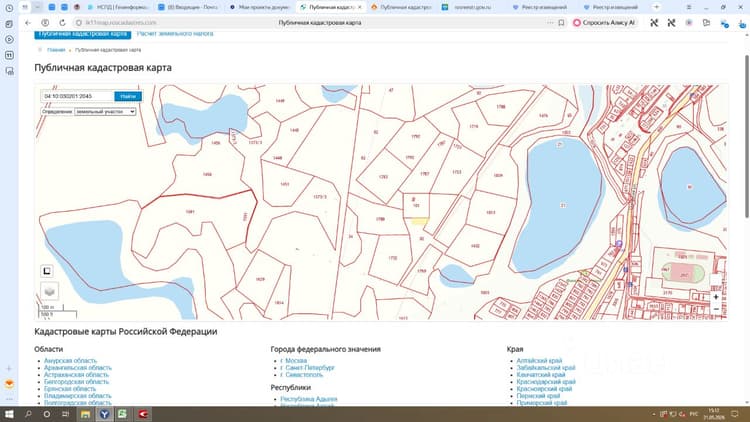Open File Explorer from the taskbar
Viewport: 750px width, 422px height.
85,414
